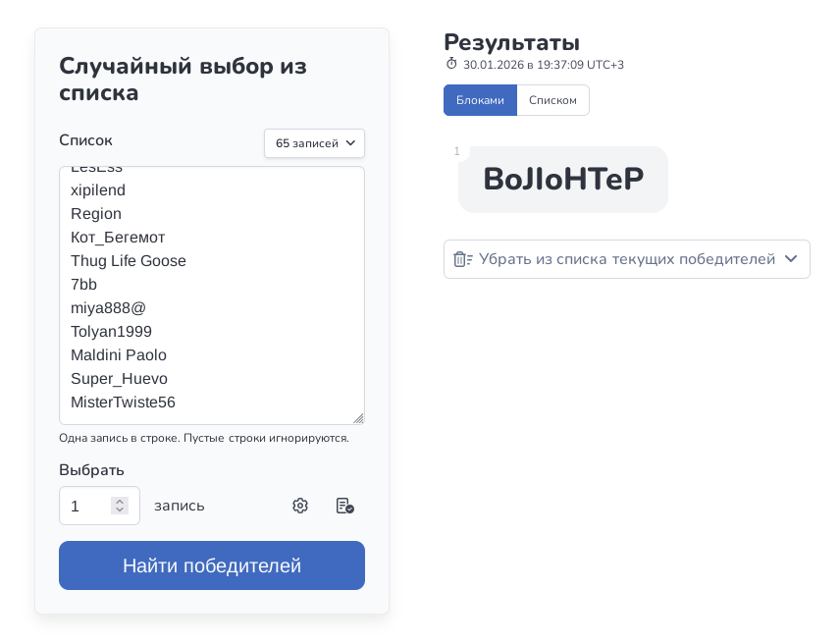Click the "Кот_Бегемот" line in the list
The image size is (840, 644).
(x=118, y=238)
